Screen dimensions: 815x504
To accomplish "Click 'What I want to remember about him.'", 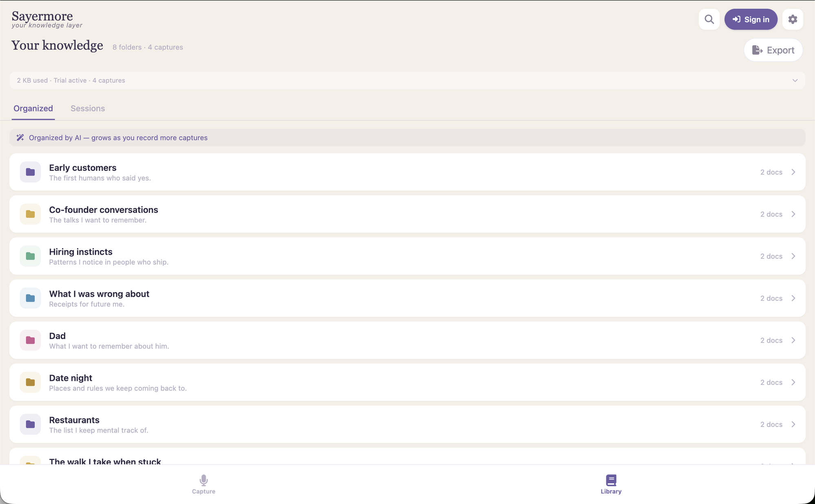I will click(x=109, y=346).
